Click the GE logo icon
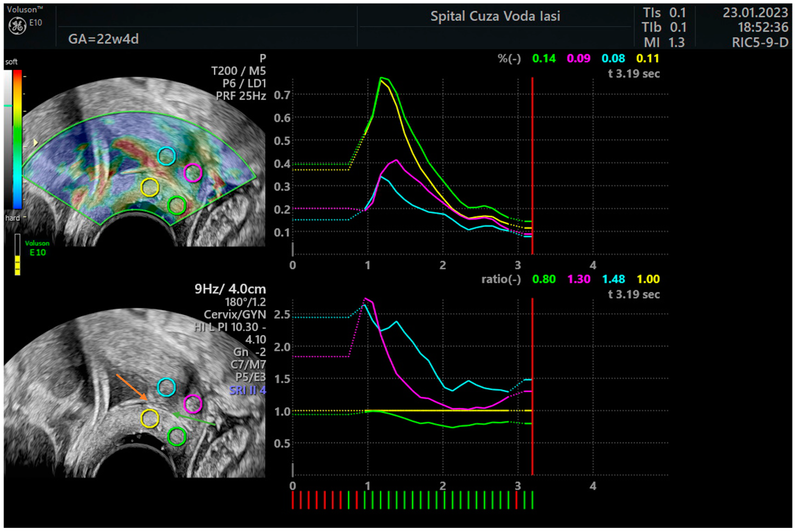The height and width of the screenshot is (532, 795). 17,26
